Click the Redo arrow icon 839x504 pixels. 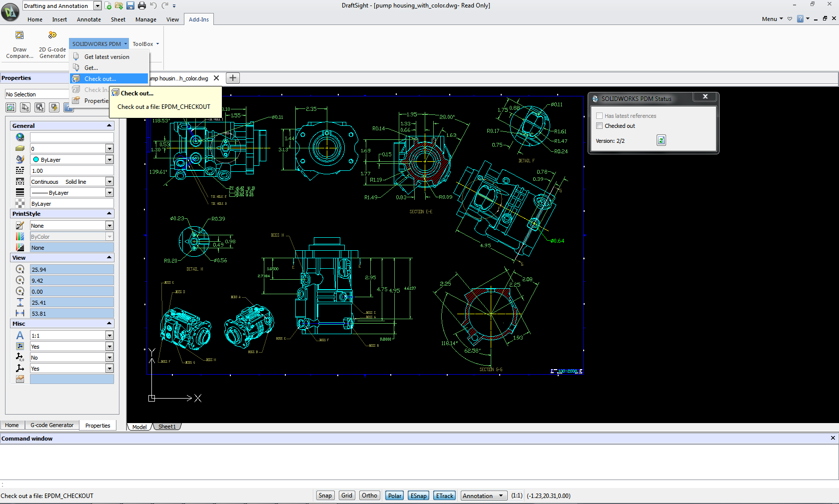165,6
